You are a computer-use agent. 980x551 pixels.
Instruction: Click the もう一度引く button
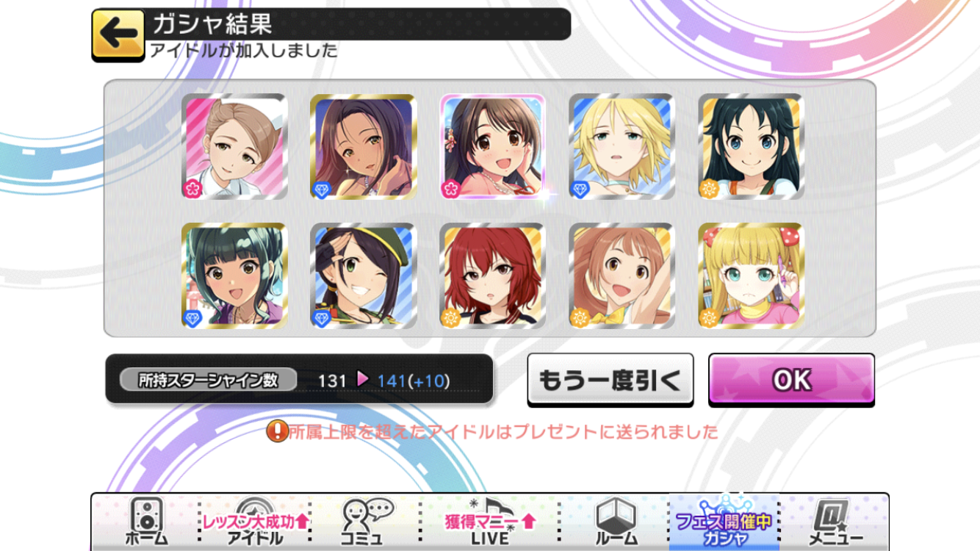[610, 379]
